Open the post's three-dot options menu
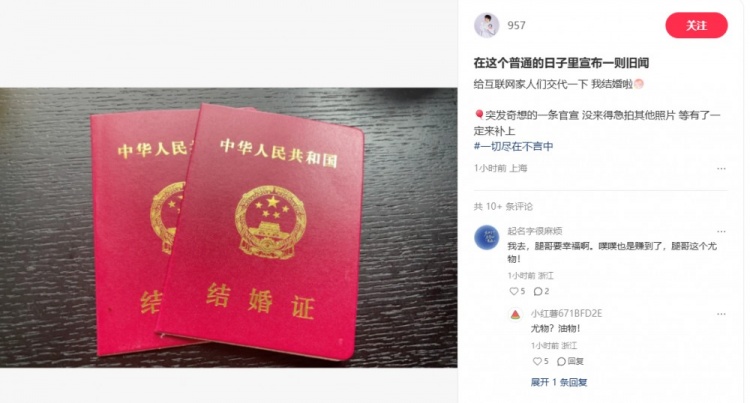750x403 pixels. click(x=721, y=168)
